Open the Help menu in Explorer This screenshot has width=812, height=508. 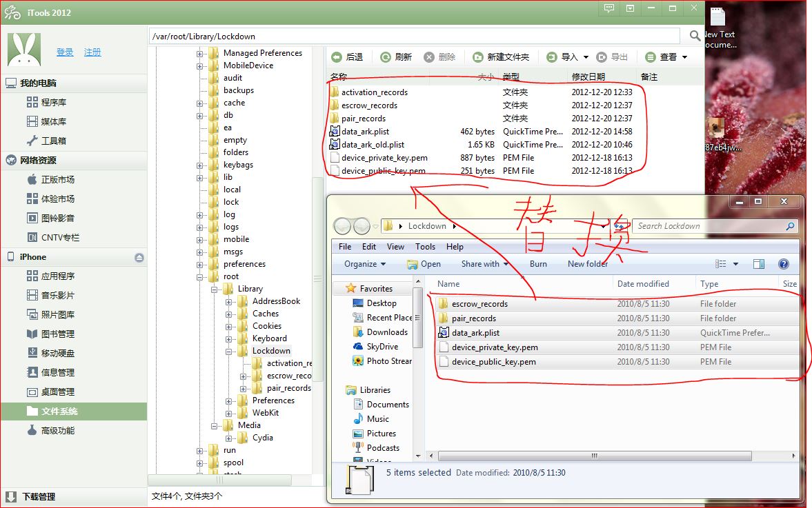point(455,247)
